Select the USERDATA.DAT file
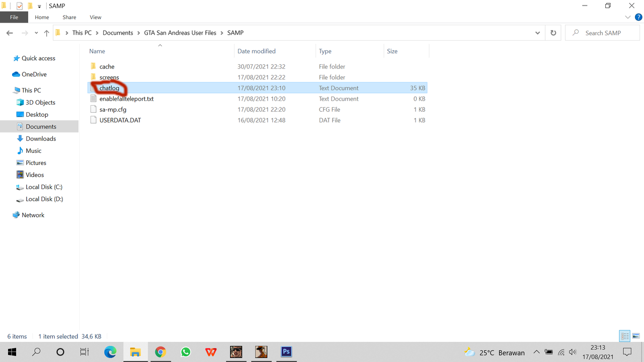The image size is (644, 362). pyautogui.click(x=120, y=121)
